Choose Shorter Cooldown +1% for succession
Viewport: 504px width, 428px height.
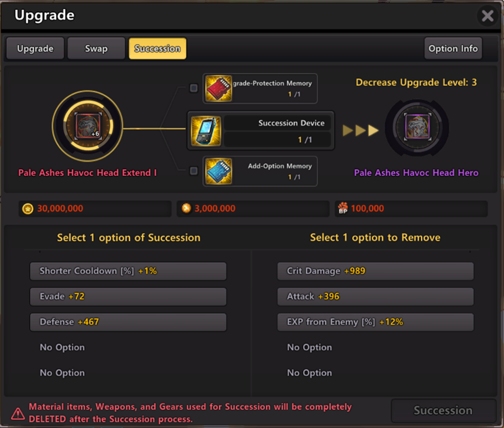tap(128, 271)
